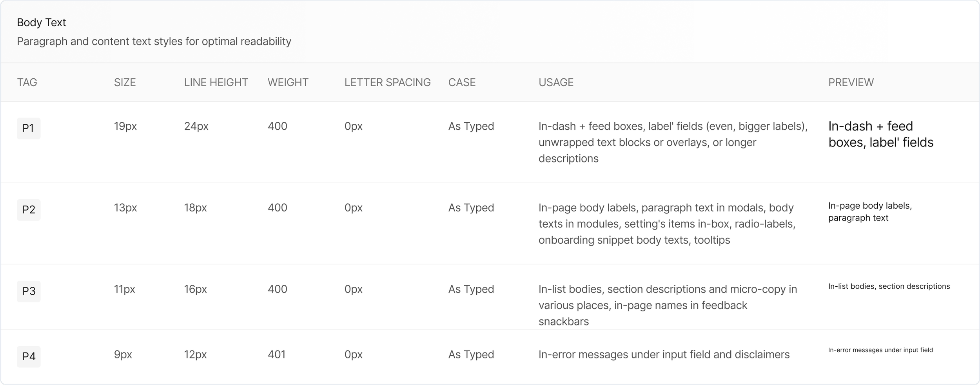Click the 401 weight value

point(276,354)
